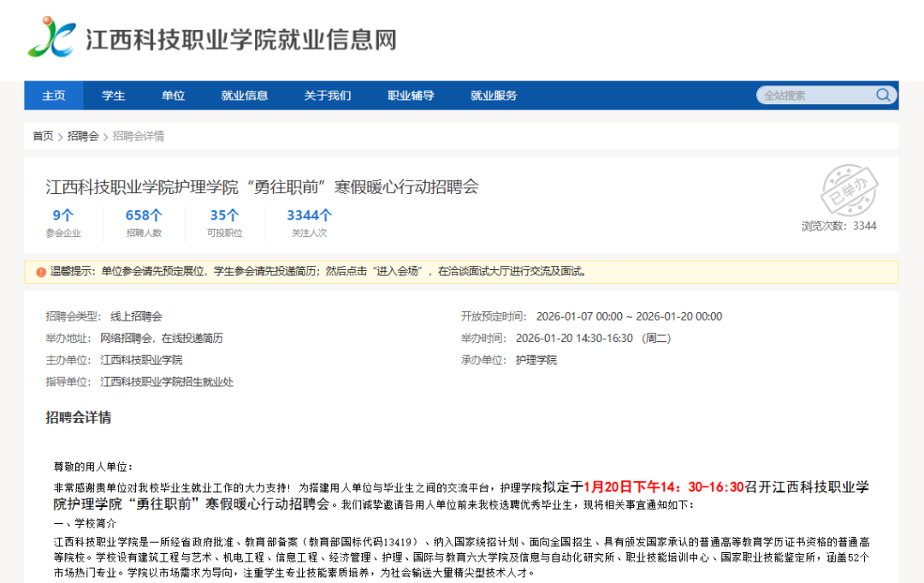The height and width of the screenshot is (583, 924).
Task: Click the 658个 招聘人数 statistic
Action: (144, 223)
